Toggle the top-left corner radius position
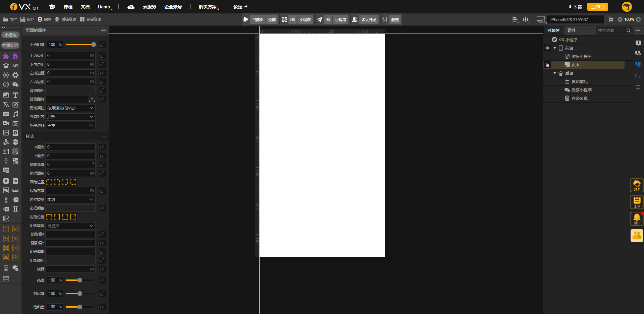644x314 pixels. (49, 182)
